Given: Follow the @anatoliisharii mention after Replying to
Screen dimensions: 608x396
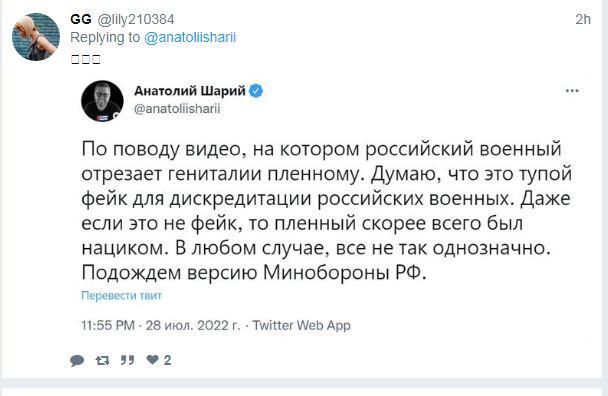Looking at the screenshot, I should [190, 38].
